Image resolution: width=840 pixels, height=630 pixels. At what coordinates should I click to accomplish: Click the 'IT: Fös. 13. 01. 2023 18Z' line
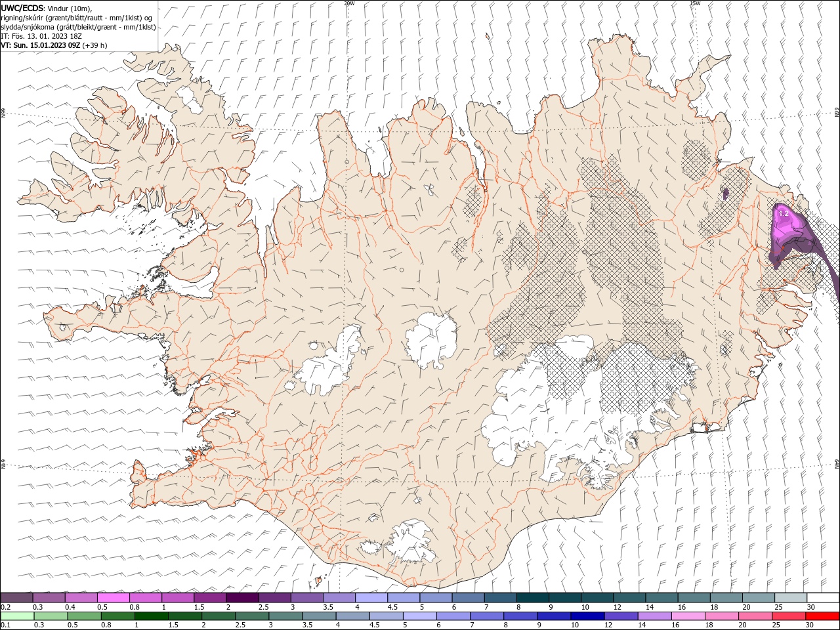click(x=41, y=36)
